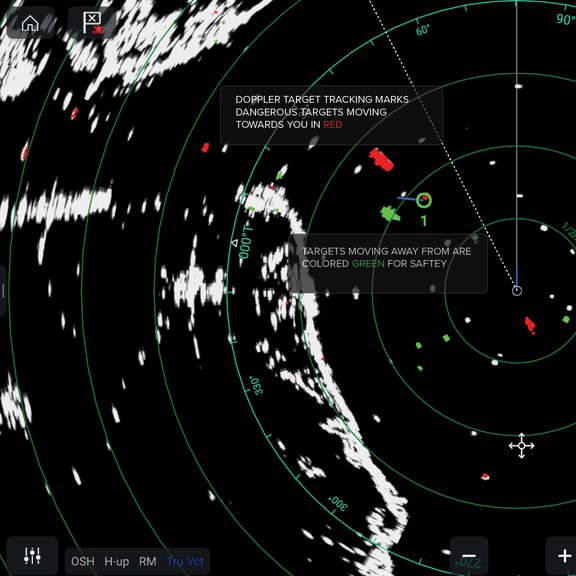Open the Home screen icon
Image resolution: width=576 pixels, height=576 pixels.
click(x=30, y=23)
